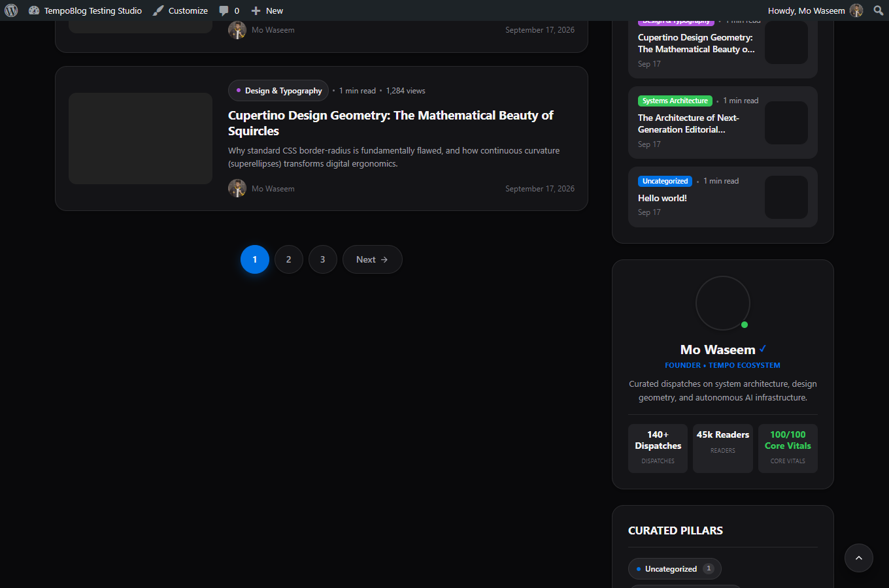Click the 100/100 Core Vitals stat box
Image resolution: width=889 pixels, height=588 pixels.
(788, 448)
